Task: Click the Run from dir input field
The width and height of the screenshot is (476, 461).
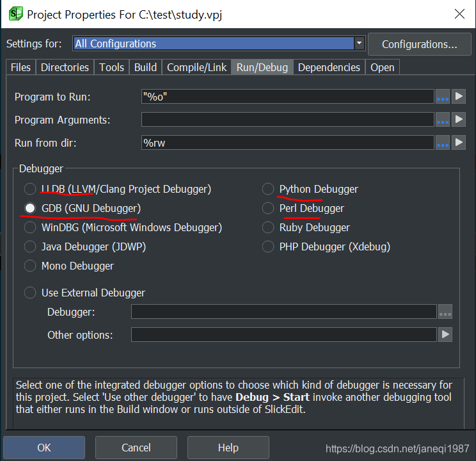Action: pos(288,143)
